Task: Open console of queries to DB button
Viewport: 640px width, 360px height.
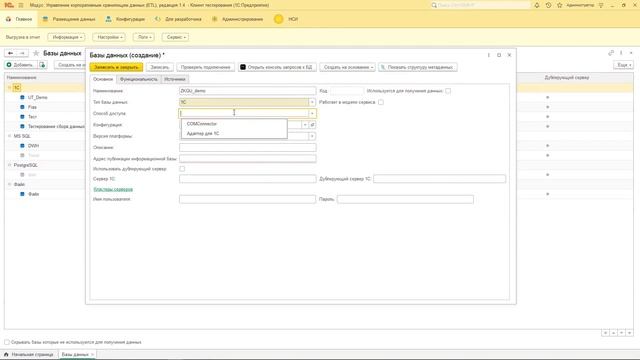Action: [277, 67]
